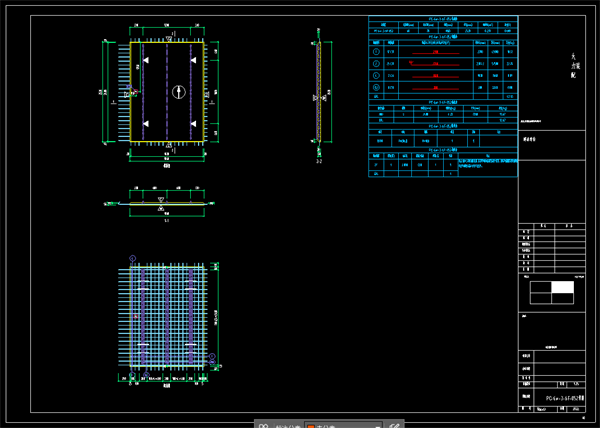600x428 pixels.
Task: Click the vertical white title text at top right
Action: 575,65
